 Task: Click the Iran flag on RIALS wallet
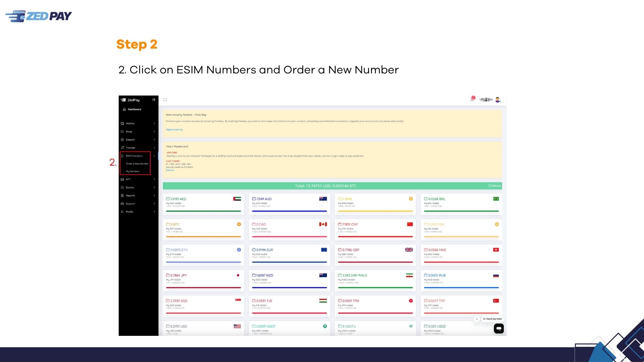pyautogui.click(x=410, y=275)
